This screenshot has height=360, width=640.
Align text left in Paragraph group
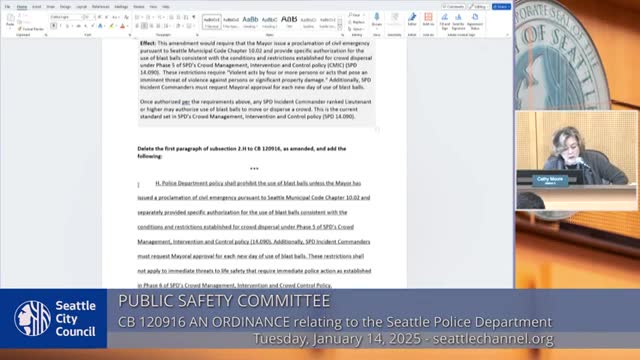tap(137, 26)
